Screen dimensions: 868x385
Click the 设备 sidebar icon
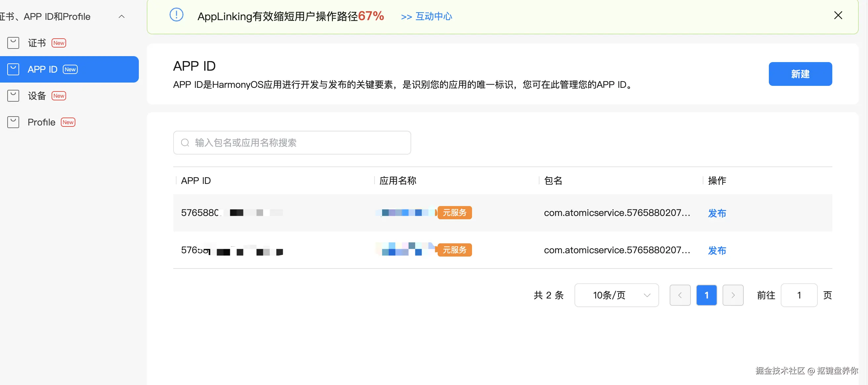tap(13, 96)
